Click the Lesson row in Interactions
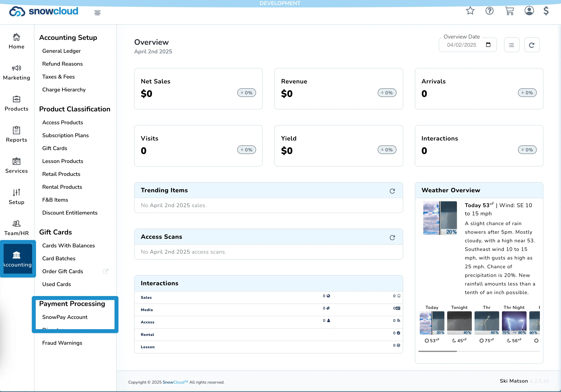The width and height of the screenshot is (561, 392). point(268,347)
